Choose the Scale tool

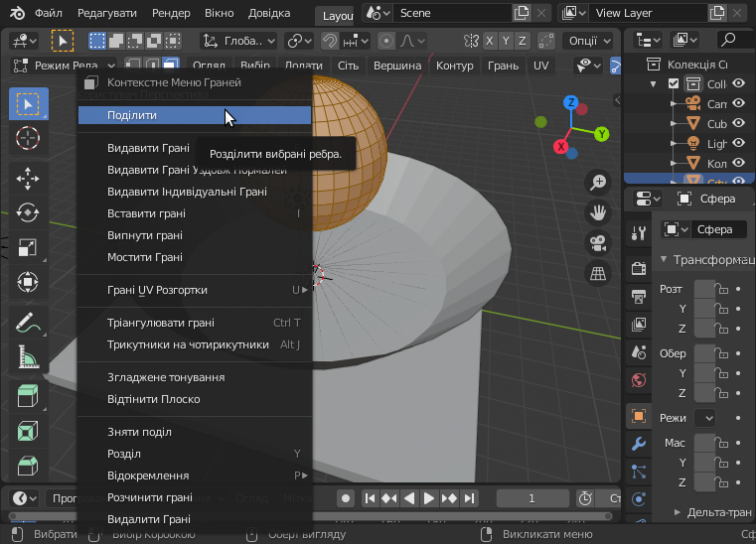[x=28, y=247]
